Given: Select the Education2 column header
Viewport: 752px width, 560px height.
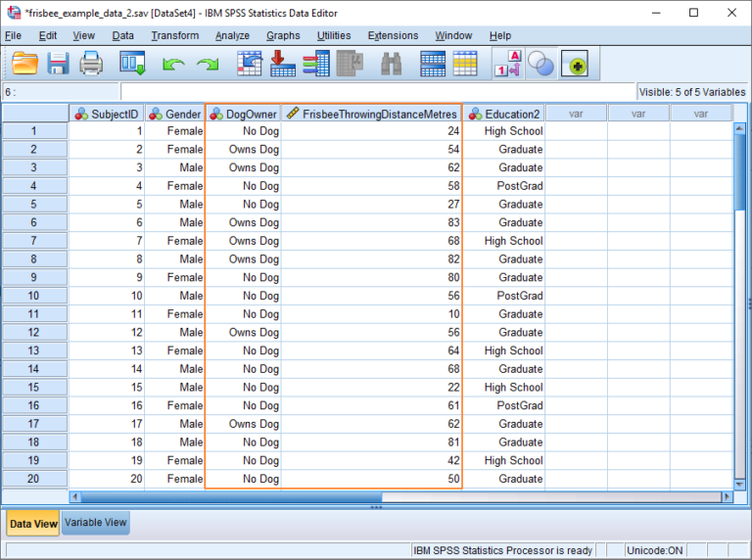Looking at the screenshot, I should 503,114.
